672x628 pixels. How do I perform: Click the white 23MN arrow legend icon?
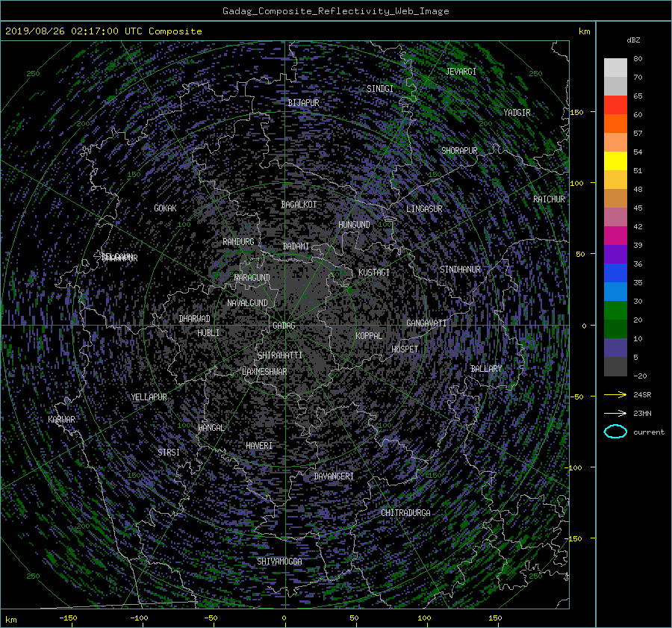pyautogui.click(x=615, y=413)
